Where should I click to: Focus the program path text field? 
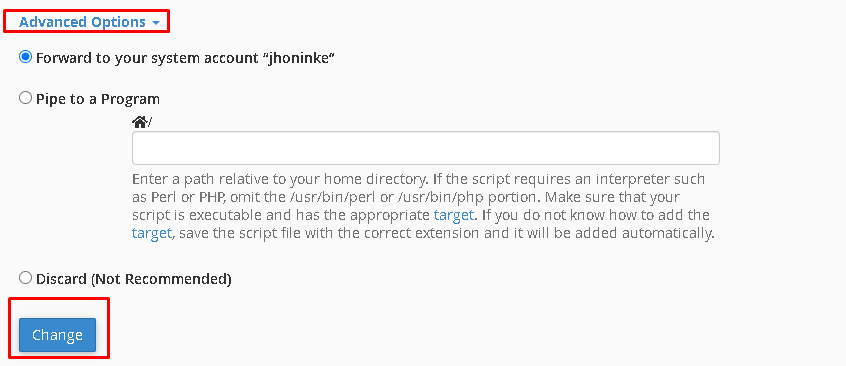[426, 148]
